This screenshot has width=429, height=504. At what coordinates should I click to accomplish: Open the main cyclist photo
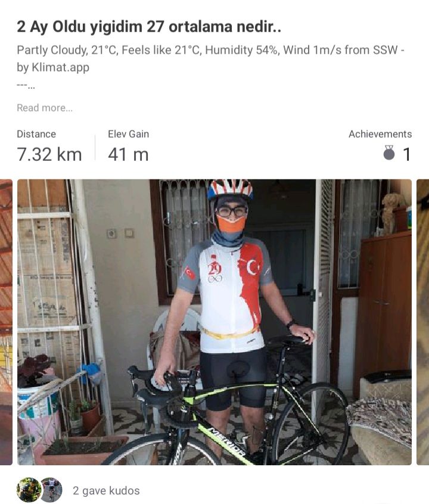tap(214, 322)
